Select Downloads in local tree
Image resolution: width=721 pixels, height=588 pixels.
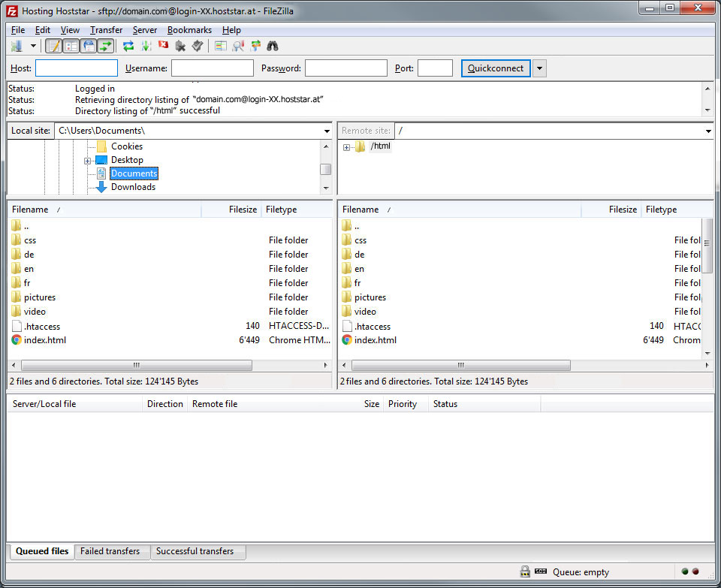133,187
